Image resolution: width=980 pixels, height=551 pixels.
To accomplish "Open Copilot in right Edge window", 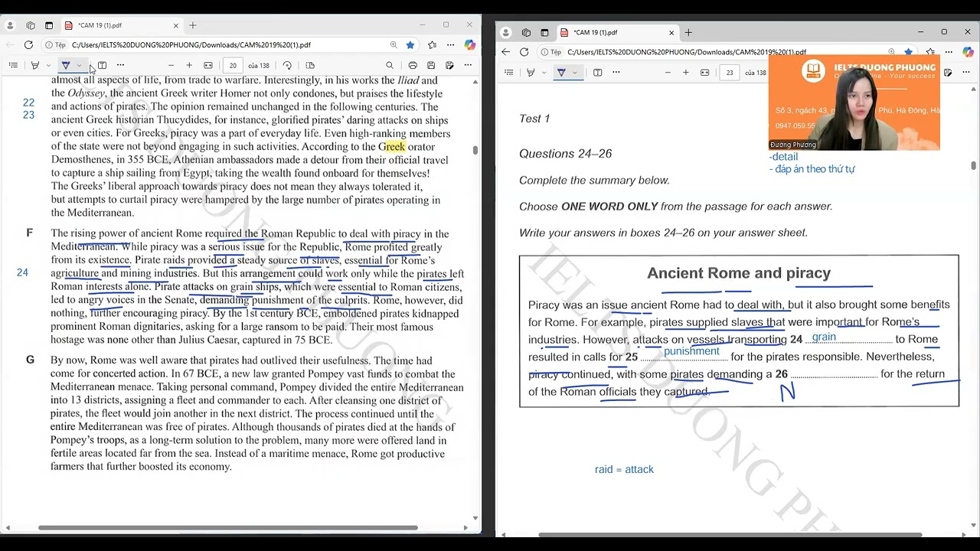I will [x=968, y=52].
